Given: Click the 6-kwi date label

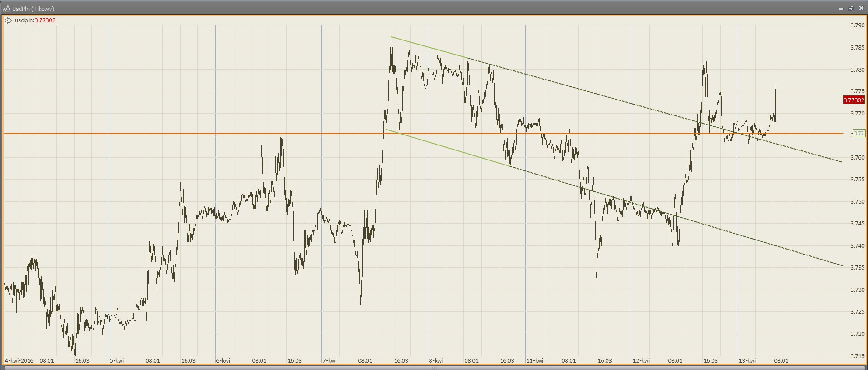Looking at the screenshot, I should (x=223, y=361).
